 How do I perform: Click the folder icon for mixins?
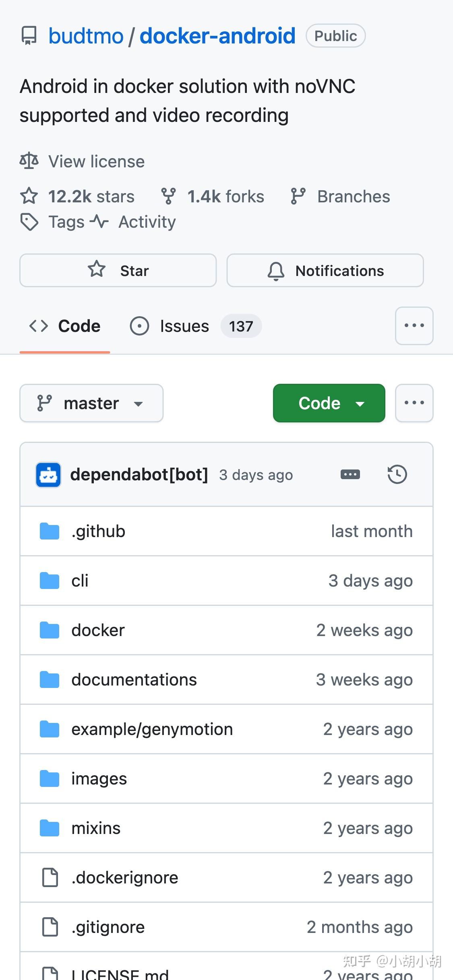click(50, 828)
